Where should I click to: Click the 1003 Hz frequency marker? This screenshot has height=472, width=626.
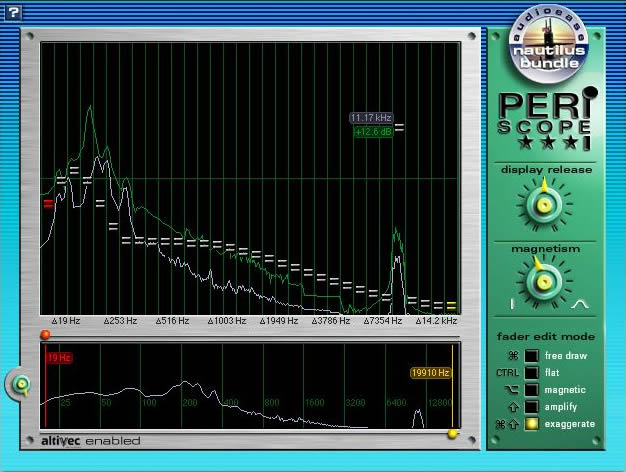[227, 322]
